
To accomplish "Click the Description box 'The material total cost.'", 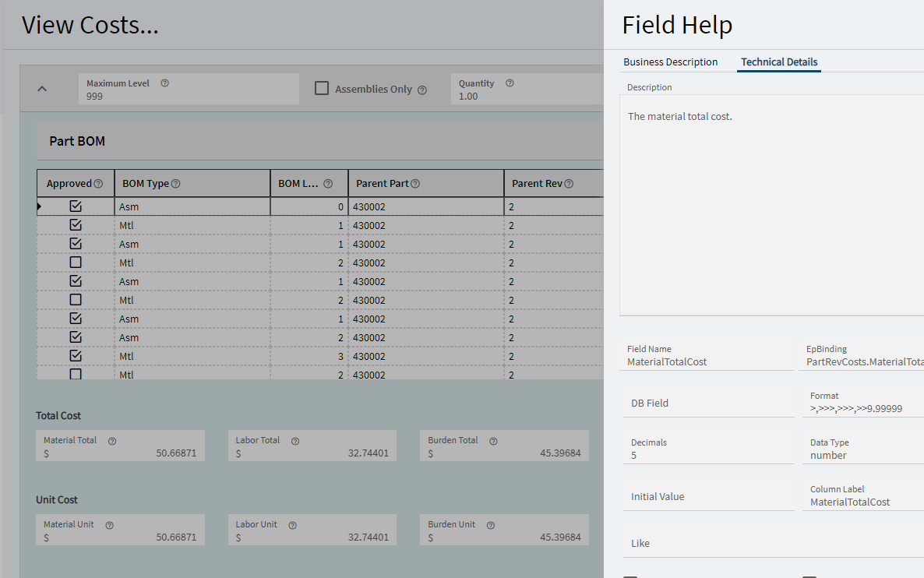I will point(771,205).
